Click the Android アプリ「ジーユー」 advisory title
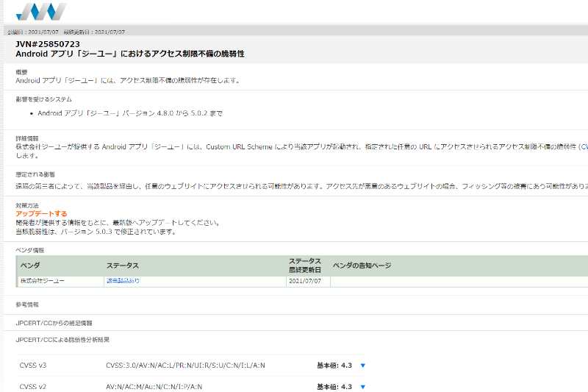588x392 pixels. (130, 54)
